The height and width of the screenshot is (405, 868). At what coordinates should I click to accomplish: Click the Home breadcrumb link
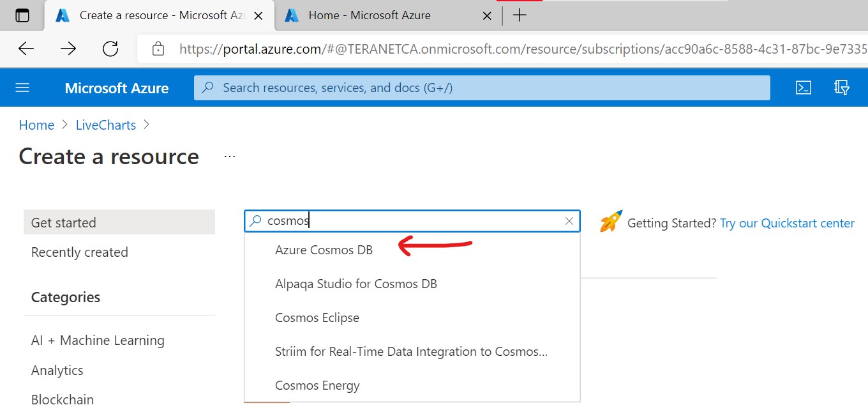pos(36,125)
